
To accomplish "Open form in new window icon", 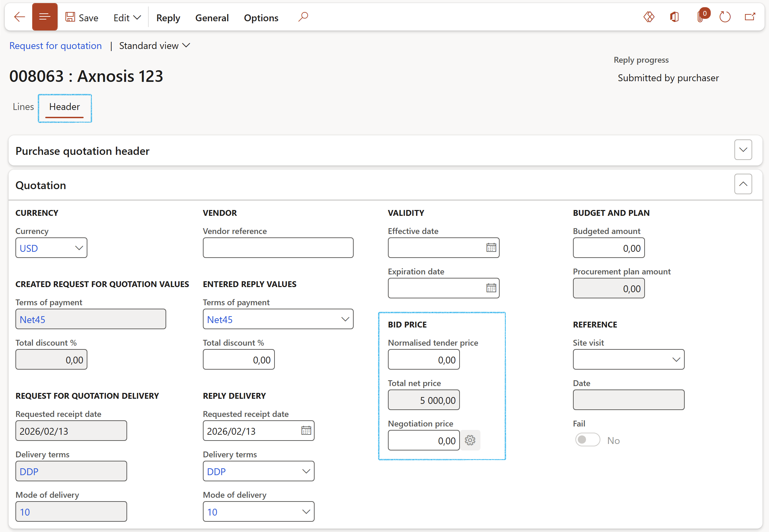I will pos(750,17).
